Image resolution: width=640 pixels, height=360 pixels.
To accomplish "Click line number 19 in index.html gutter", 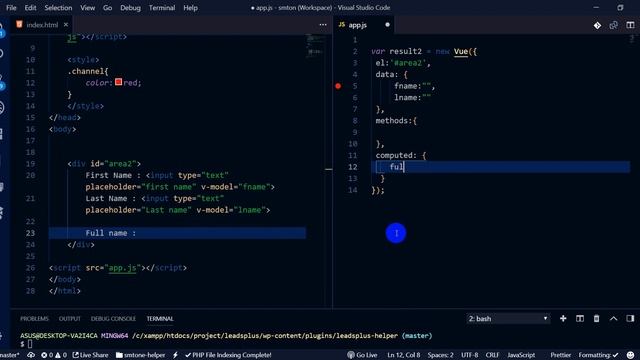I will pyautogui.click(x=31, y=164).
